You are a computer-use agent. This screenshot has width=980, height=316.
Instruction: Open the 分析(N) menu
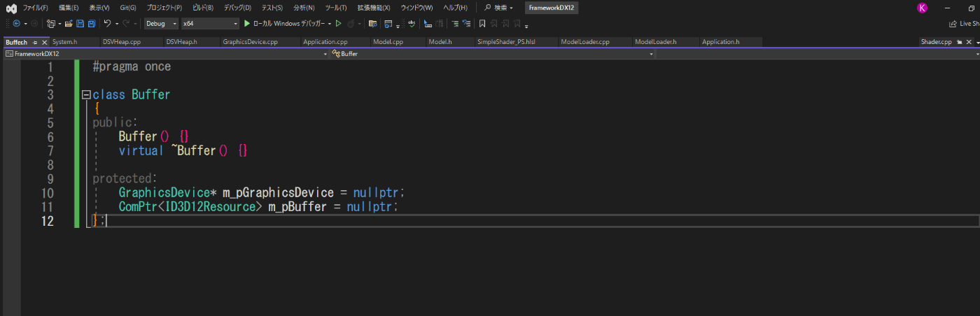tap(304, 8)
